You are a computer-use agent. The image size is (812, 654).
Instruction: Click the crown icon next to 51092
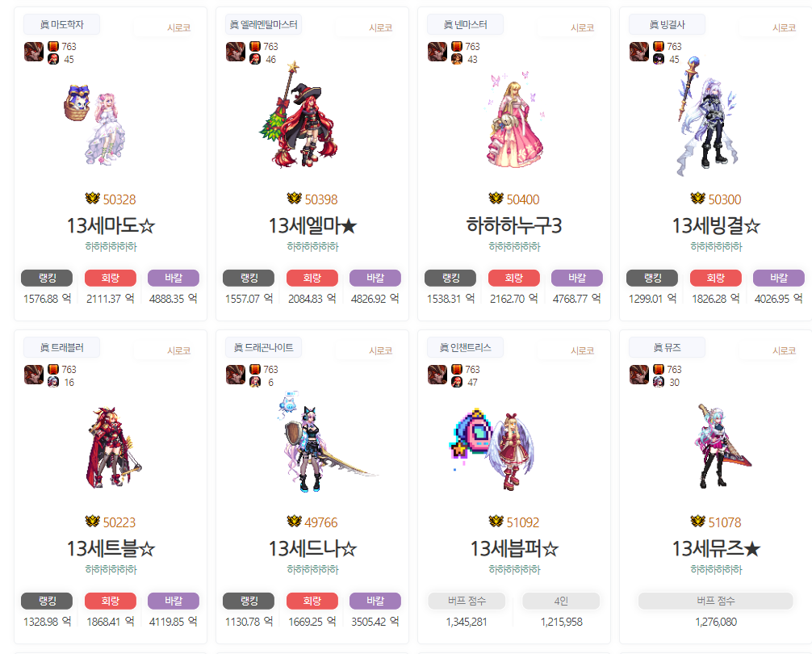[x=496, y=522]
